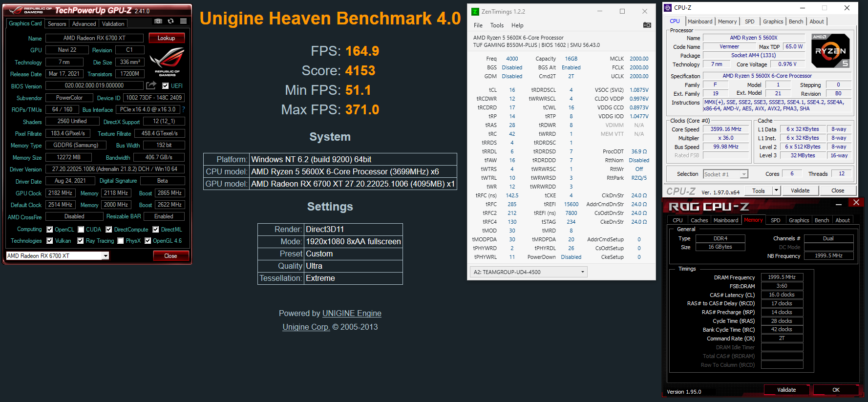This screenshot has width=868, height=402.
Task: Take a GPU-Z screenshot with the camera icon
Action: [158, 21]
